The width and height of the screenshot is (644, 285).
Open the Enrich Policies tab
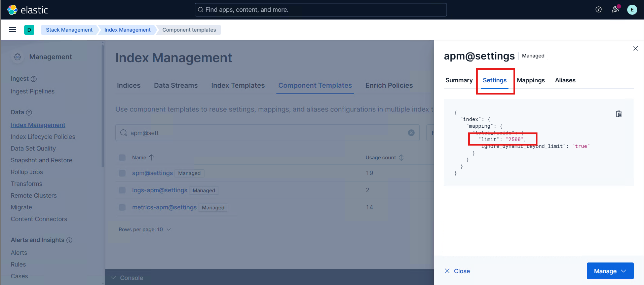click(389, 85)
